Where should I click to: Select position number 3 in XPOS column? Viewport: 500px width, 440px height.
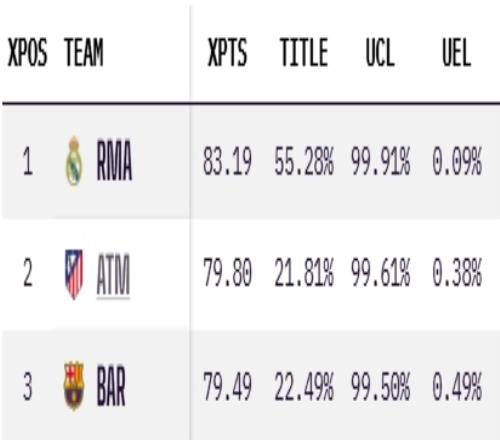click(28, 387)
